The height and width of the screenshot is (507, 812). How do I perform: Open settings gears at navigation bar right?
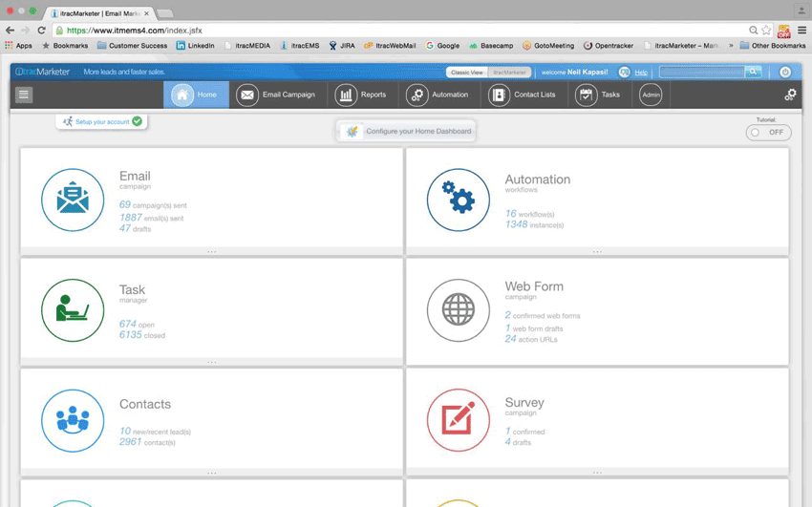point(790,95)
